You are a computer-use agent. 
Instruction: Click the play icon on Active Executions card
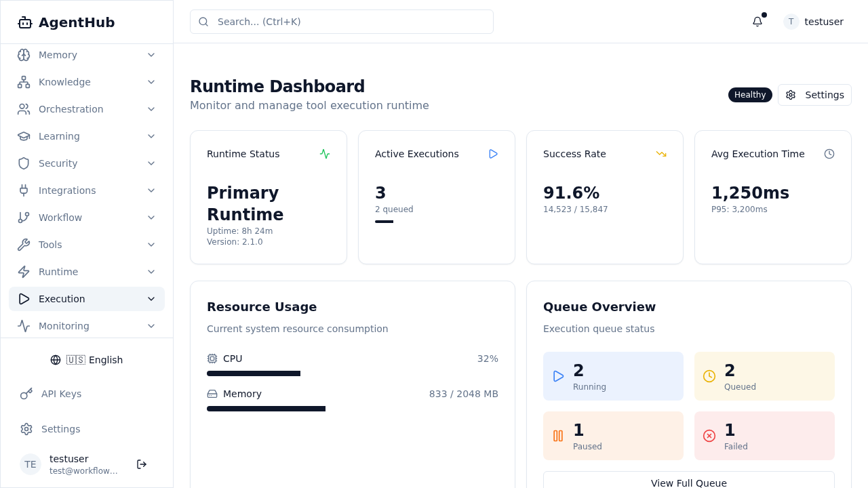[493, 154]
